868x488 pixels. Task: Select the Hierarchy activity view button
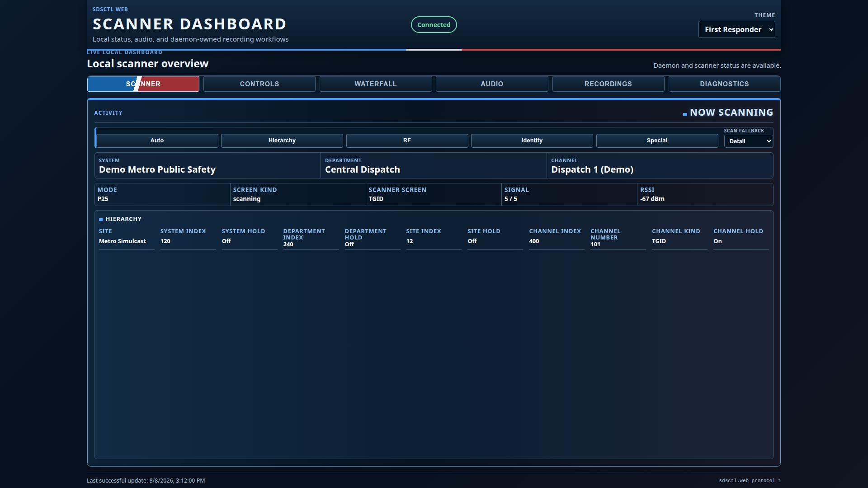click(282, 141)
